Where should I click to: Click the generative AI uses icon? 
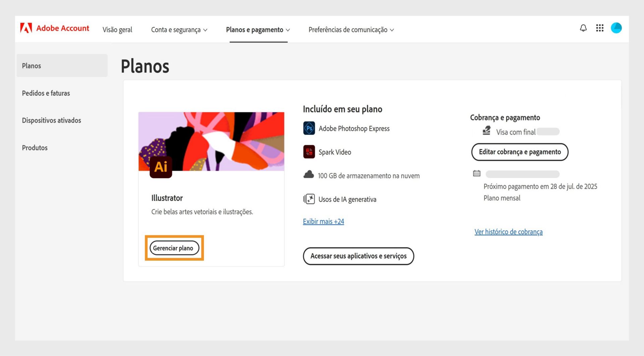coord(309,199)
